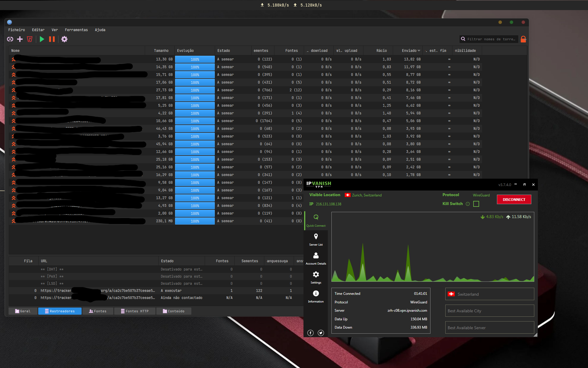Open the Ferramentas menu
Image resolution: width=588 pixels, height=368 pixels.
click(x=76, y=30)
